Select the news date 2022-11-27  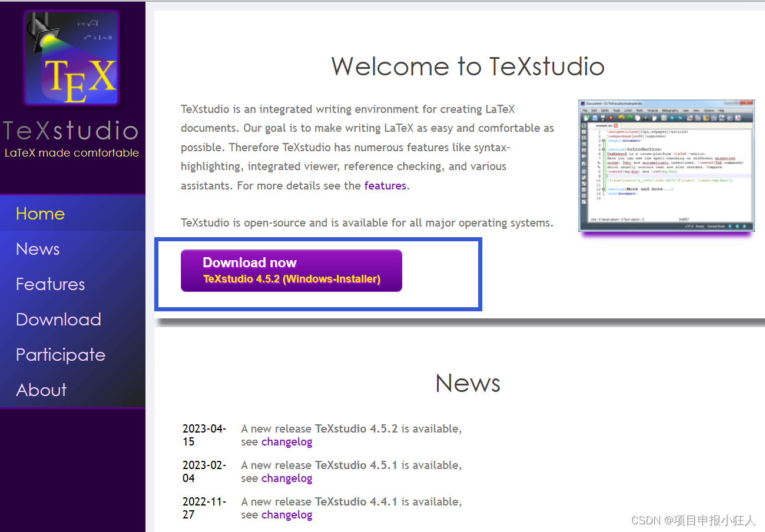click(x=204, y=508)
